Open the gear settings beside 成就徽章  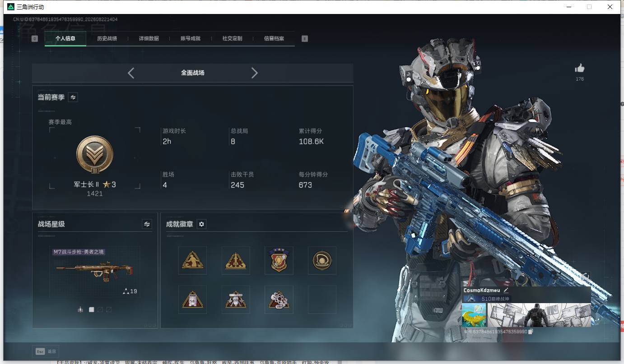pyautogui.click(x=202, y=224)
